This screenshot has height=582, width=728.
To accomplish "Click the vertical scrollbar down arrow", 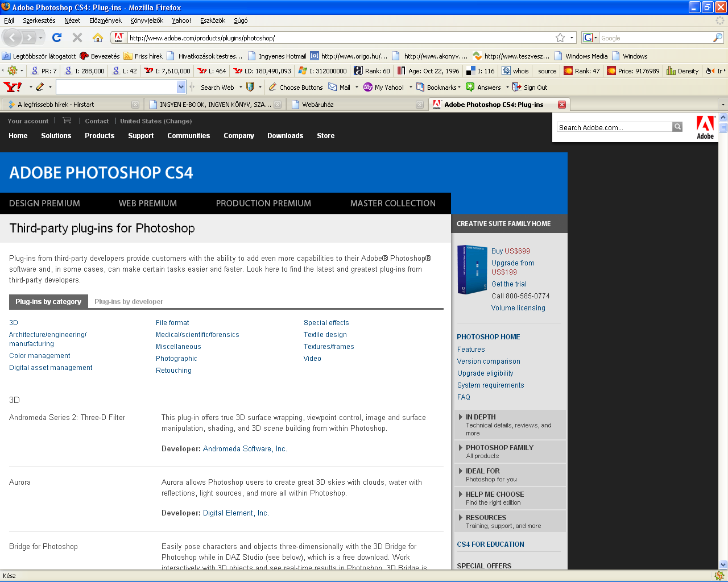I will click(x=723, y=565).
